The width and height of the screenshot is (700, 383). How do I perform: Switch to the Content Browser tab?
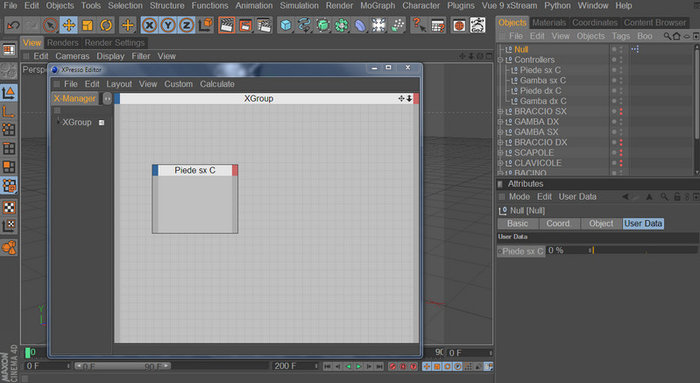pos(654,22)
